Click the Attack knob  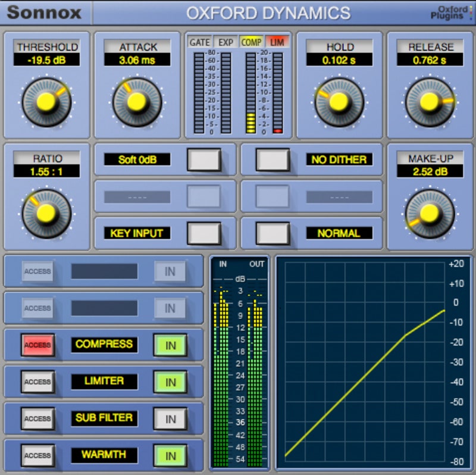(137, 102)
